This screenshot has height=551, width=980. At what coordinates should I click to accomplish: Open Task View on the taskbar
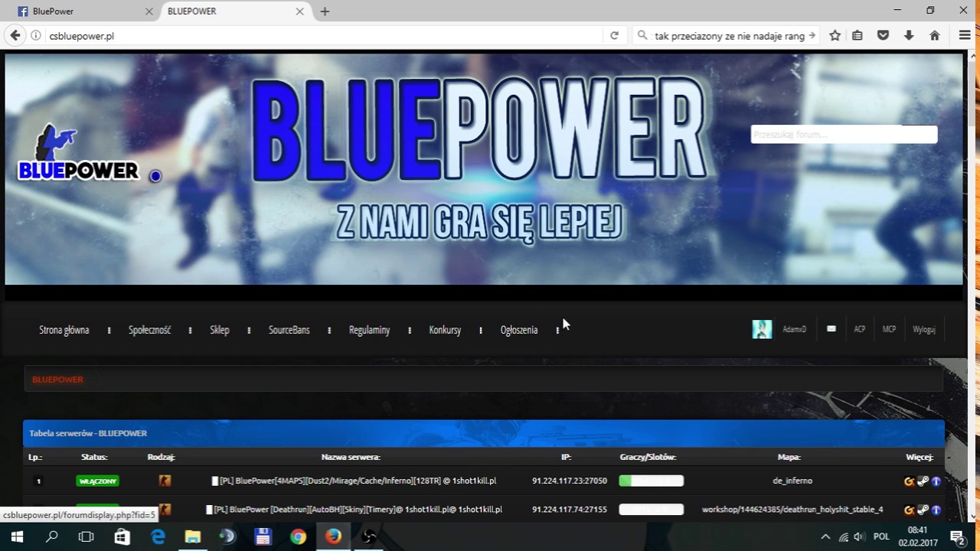(x=87, y=536)
